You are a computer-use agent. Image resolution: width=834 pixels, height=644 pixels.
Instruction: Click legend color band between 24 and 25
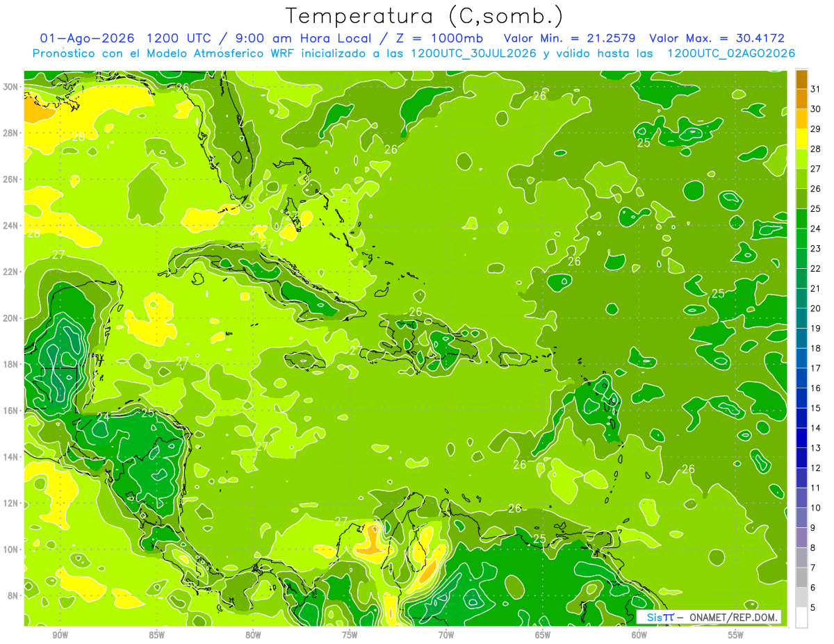point(801,219)
